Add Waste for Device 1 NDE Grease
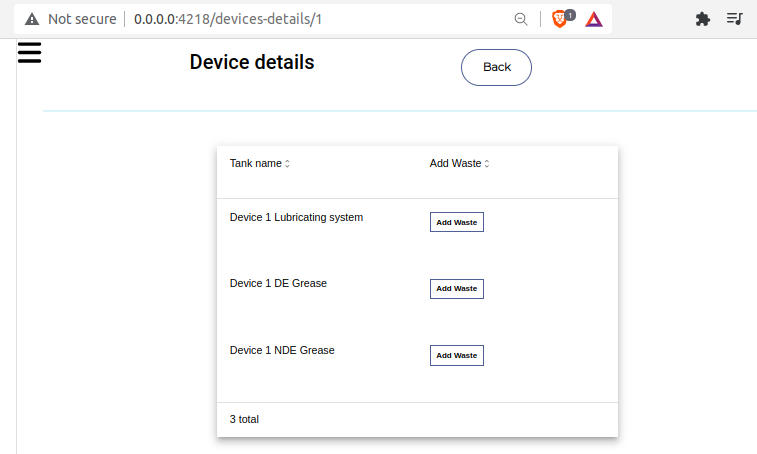This screenshot has width=757, height=454. 456,355
